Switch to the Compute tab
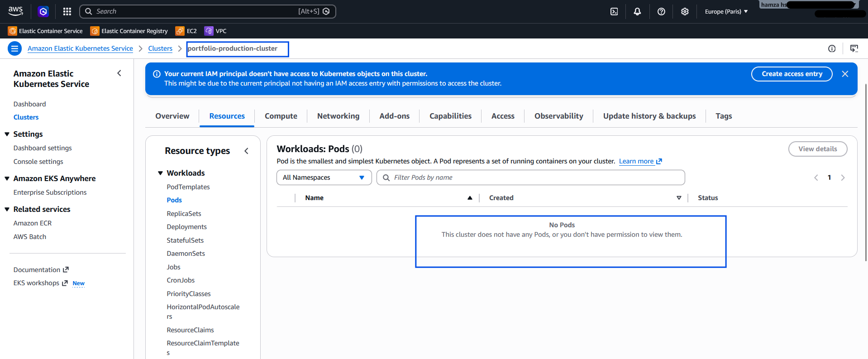Screen dimensions: 868x359 pyautogui.click(x=281, y=116)
